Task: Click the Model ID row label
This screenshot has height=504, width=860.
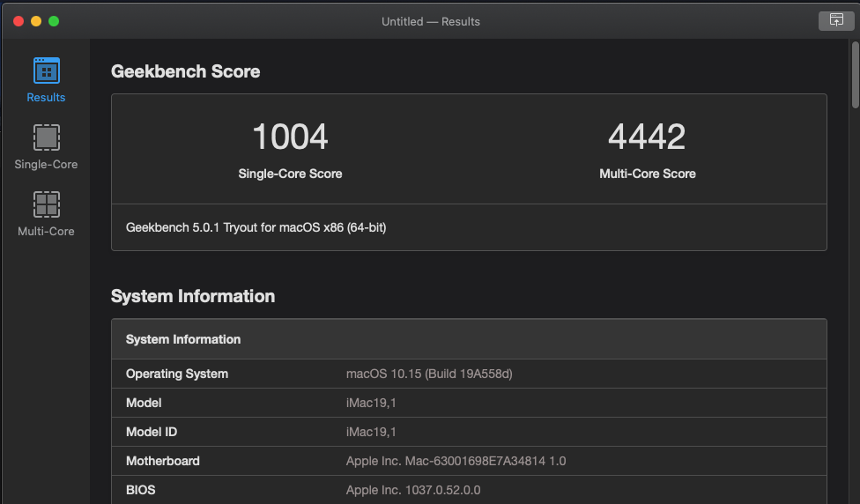Action: [152, 432]
